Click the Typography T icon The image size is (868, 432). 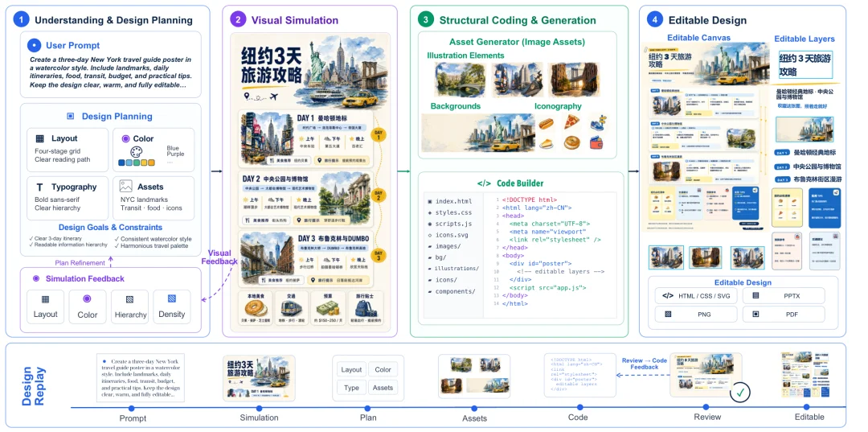click(40, 187)
